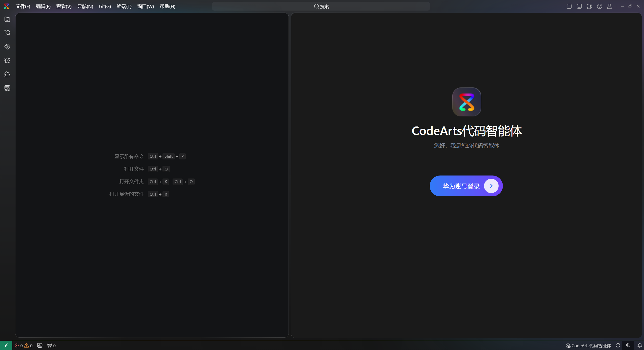The height and width of the screenshot is (350, 644).
Task: Open the Explorer folder icon in sidebar
Action: pyautogui.click(x=7, y=19)
